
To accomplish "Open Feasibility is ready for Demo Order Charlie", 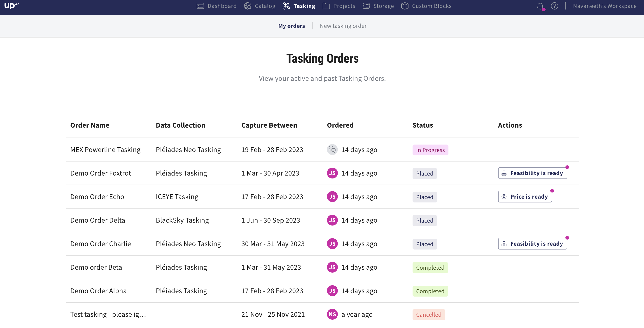I will pyautogui.click(x=532, y=244).
